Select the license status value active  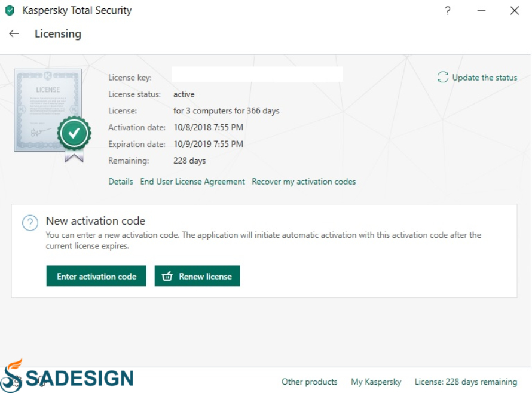click(184, 94)
